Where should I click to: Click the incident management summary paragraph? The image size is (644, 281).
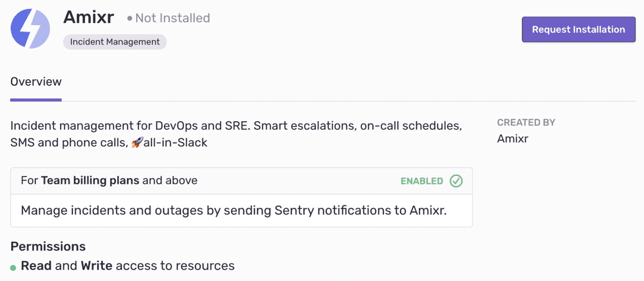[236, 135]
